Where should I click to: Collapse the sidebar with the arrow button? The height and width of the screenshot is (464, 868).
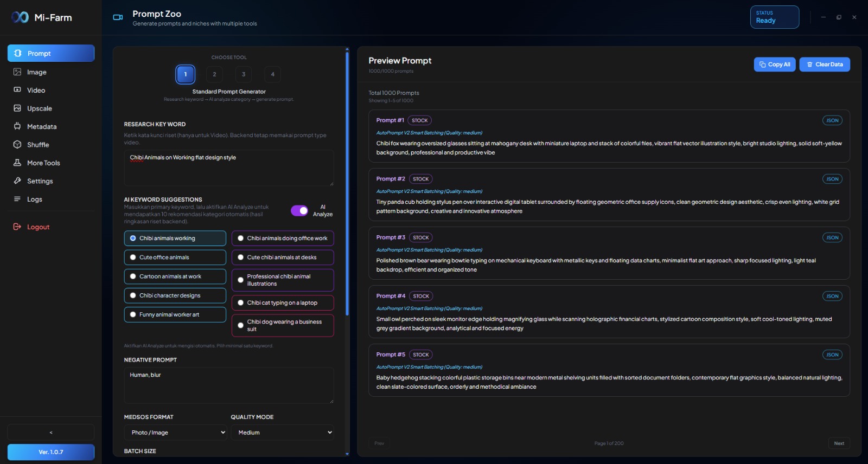click(51, 433)
